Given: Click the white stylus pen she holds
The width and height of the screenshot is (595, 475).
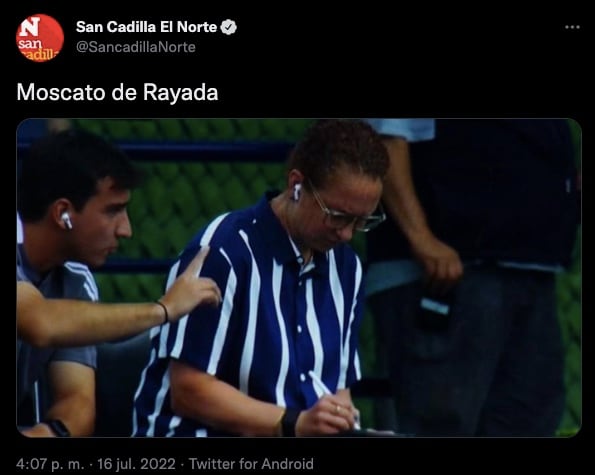Looking at the screenshot, I should [332, 397].
